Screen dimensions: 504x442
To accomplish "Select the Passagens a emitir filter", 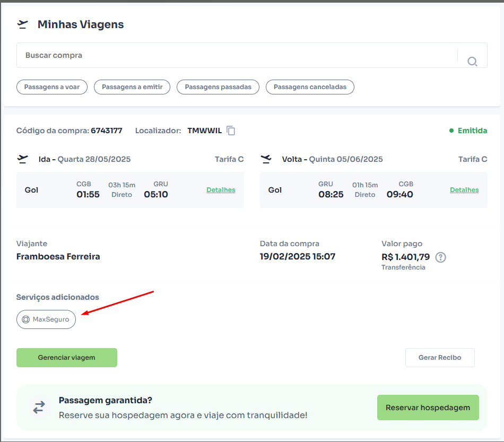I will tap(132, 87).
